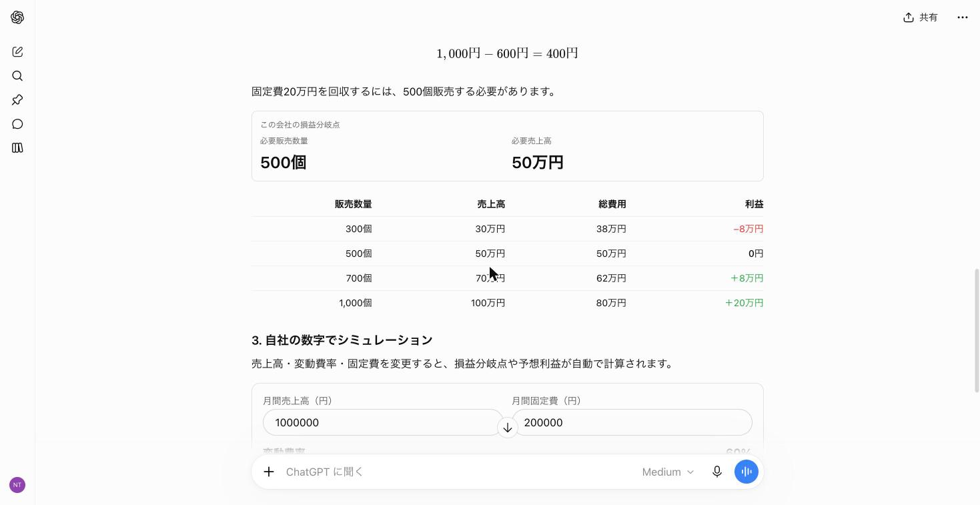Select the +8万円 profit cell
The height and width of the screenshot is (505, 980).
747,278
